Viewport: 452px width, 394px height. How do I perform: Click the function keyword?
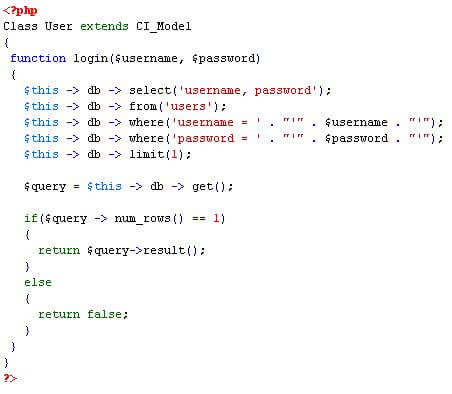38,58
